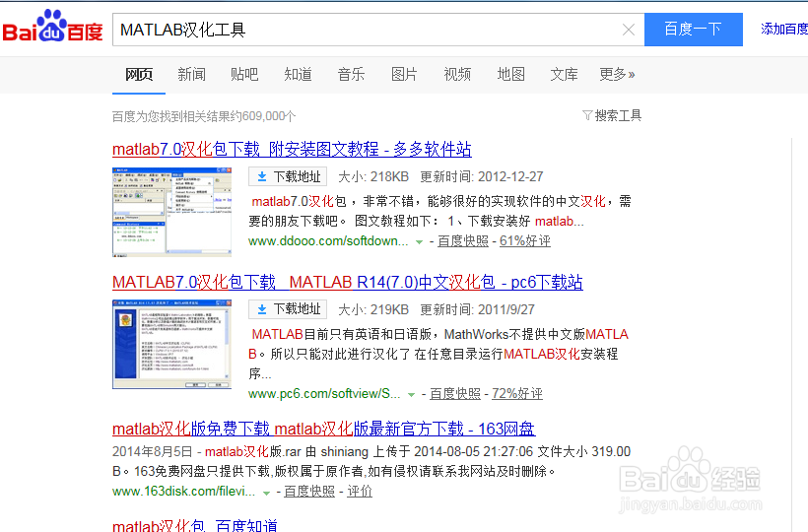Open the 添加百度 link at top right
The height and width of the screenshot is (532, 808).
(784, 29)
